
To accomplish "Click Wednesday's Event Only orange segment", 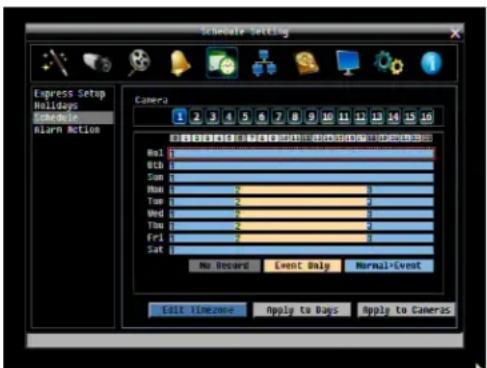I will point(302,214).
